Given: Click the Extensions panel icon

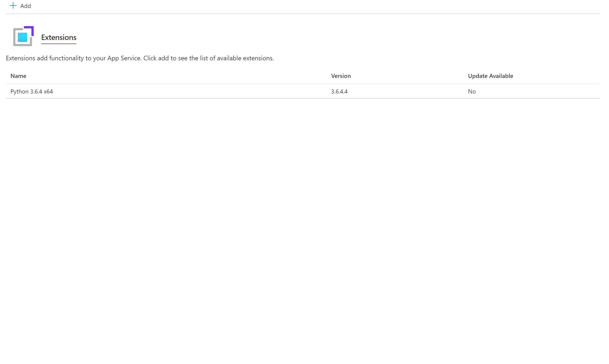Looking at the screenshot, I should pos(23,37).
